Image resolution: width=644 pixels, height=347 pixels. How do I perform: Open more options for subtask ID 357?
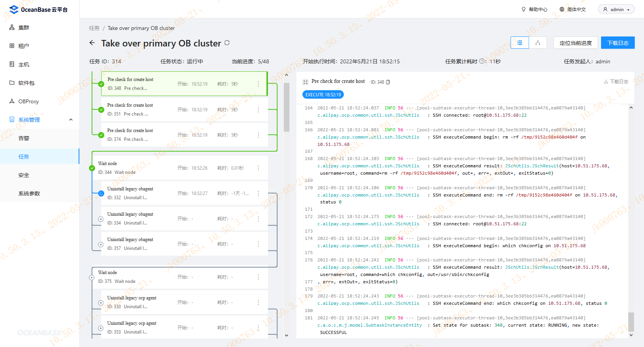[x=258, y=244]
